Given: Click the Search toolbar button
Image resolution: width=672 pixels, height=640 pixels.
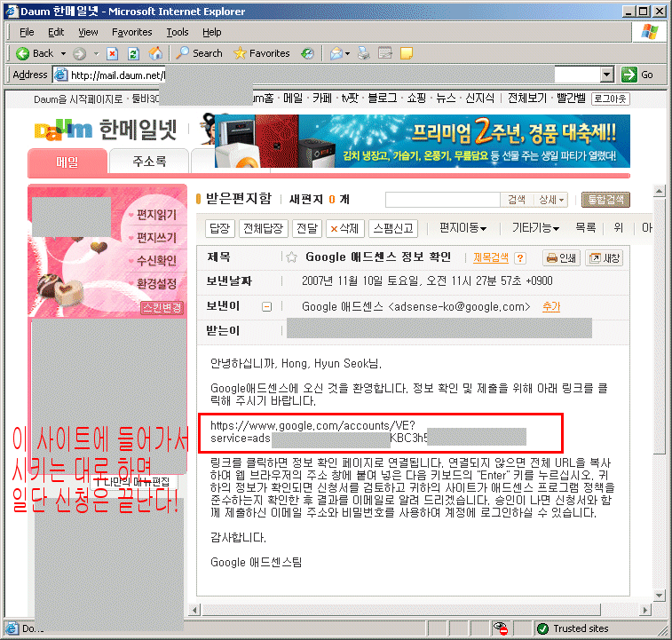Looking at the screenshot, I should click(199, 53).
